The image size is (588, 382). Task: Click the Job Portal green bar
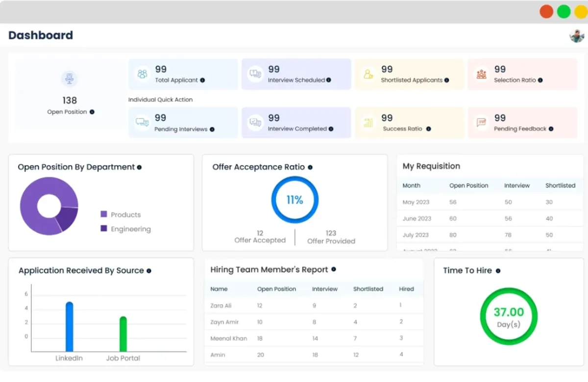click(x=123, y=334)
